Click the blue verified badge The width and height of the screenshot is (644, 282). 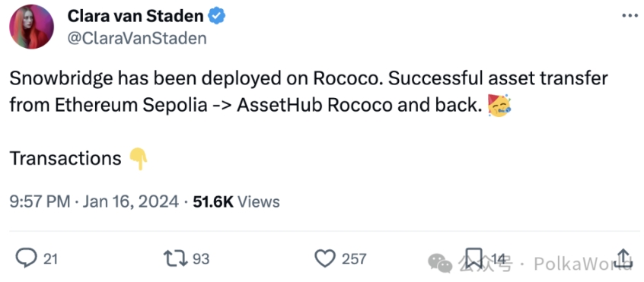(x=215, y=16)
